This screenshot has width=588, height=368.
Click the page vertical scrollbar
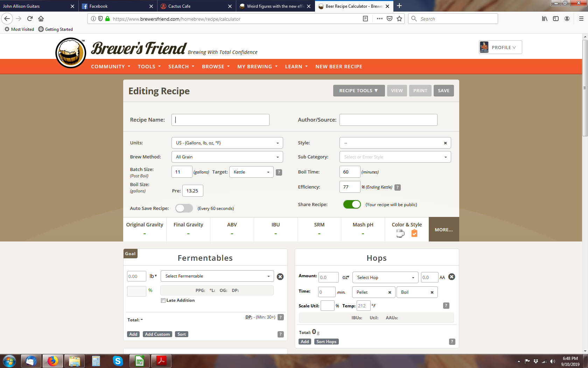(x=585, y=88)
